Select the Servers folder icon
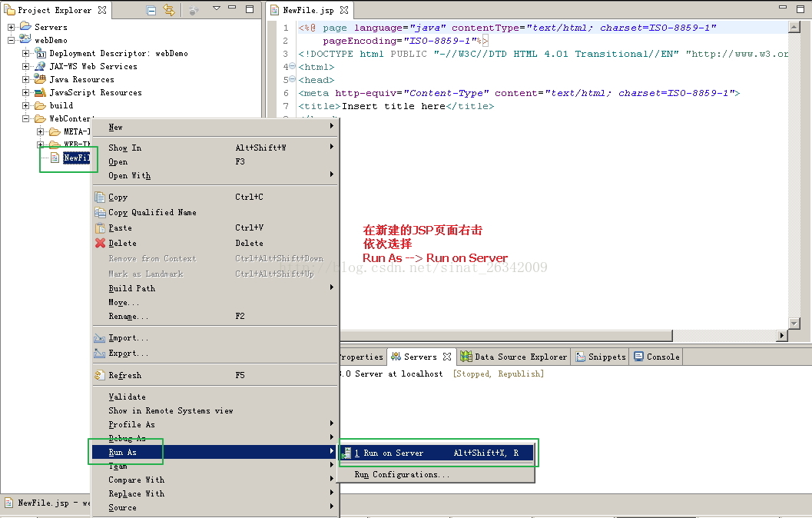Screen dimensions: 812x518 tap(25, 26)
